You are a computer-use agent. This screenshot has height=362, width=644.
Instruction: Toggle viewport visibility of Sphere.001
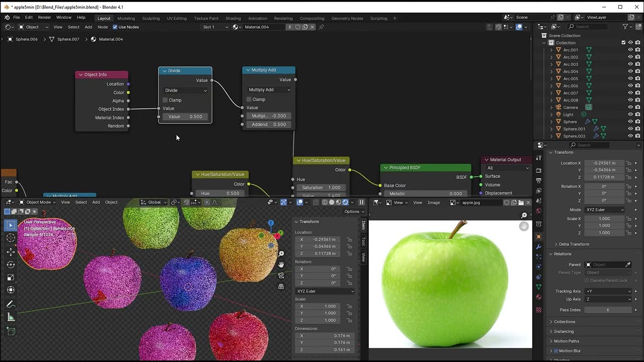[x=630, y=129]
